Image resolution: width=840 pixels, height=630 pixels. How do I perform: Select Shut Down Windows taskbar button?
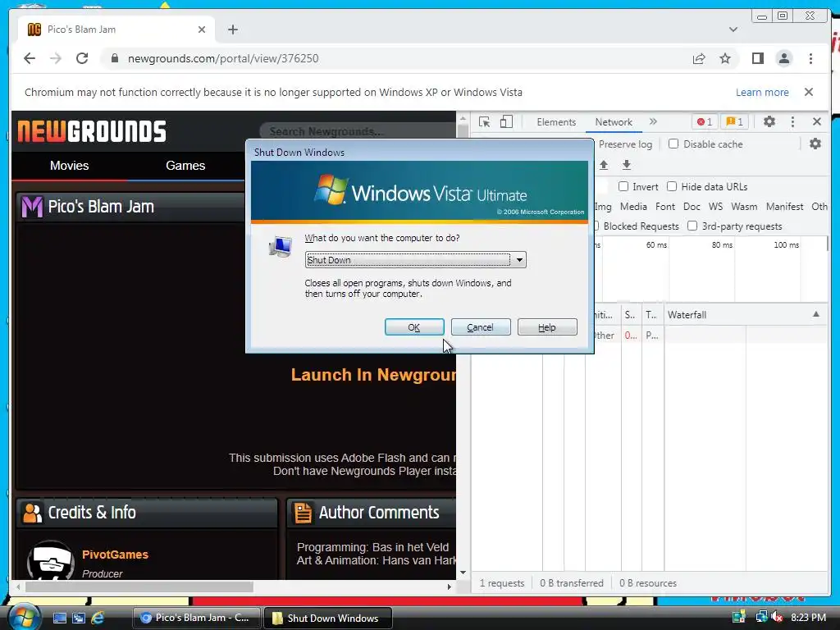(x=328, y=618)
